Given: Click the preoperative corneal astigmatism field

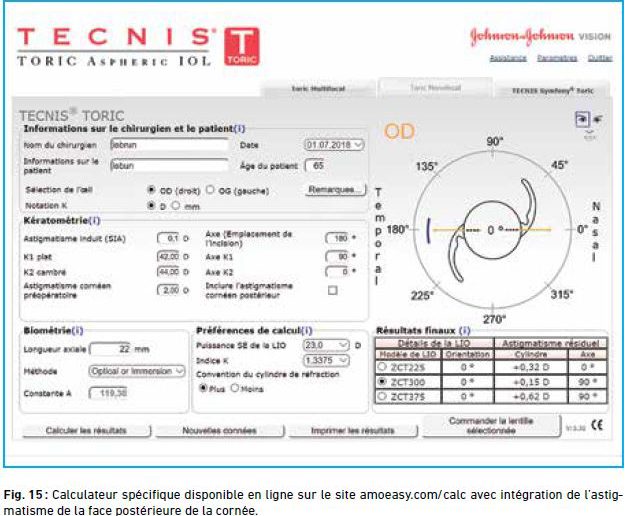Looking at the screenshot, I should click(168, 290).
